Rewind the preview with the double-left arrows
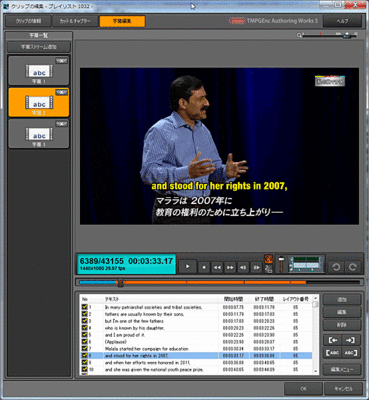The image size is (369, 400). tap(217, 267)
